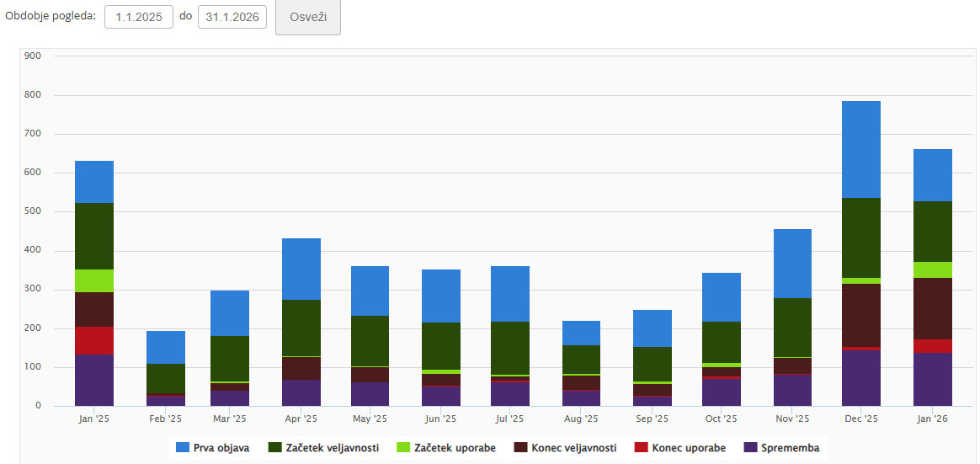Screen dimensions: 980x464
Task: Click dark green segment of Jul '25 bar
Action: pyautogui.click(x=510, y=348)
